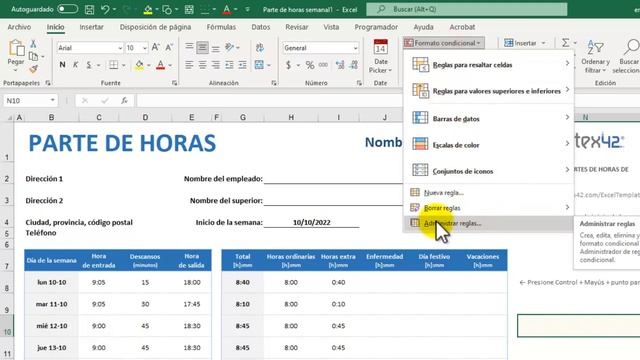Toggle italic with the K button
This screenshot has width=640, height=360.
pyautogui.click(x=76, y=65)
